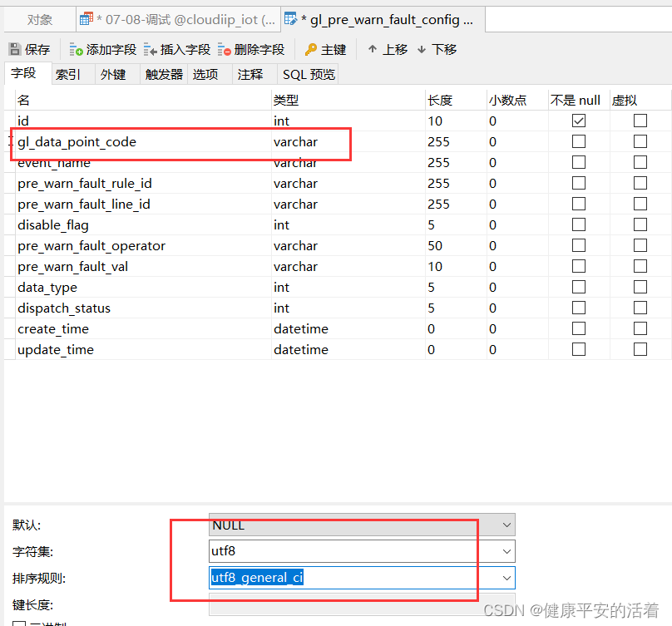Click 插入字段 to insert a field
Image resolution: width=672 pixels, height=626 pixels.
[177, 49]
